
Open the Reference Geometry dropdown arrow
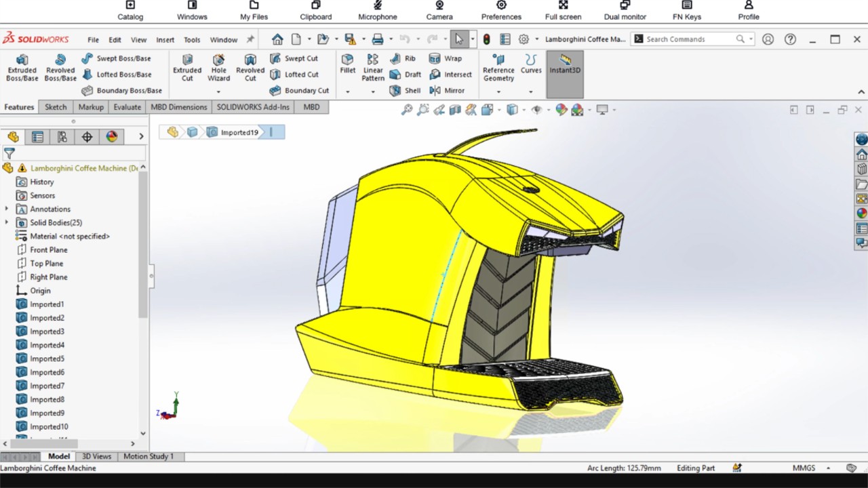tap(498, 91)
